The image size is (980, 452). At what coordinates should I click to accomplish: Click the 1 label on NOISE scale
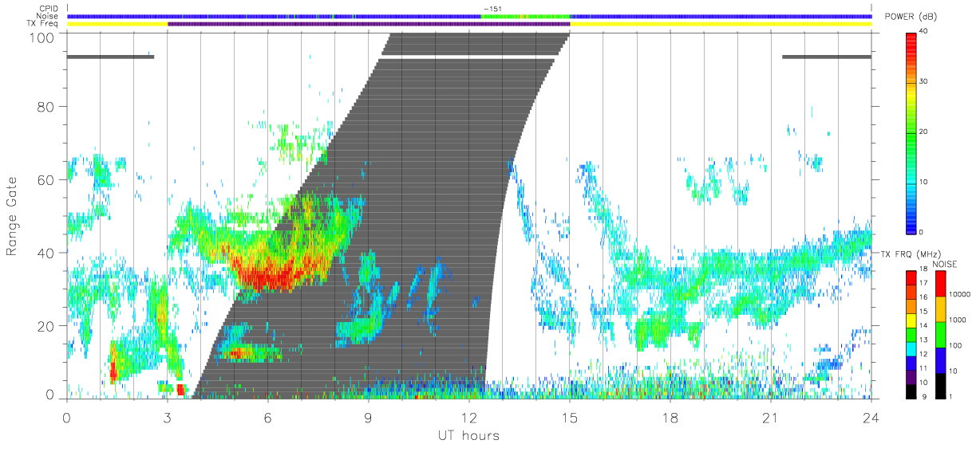pos(950,396)
